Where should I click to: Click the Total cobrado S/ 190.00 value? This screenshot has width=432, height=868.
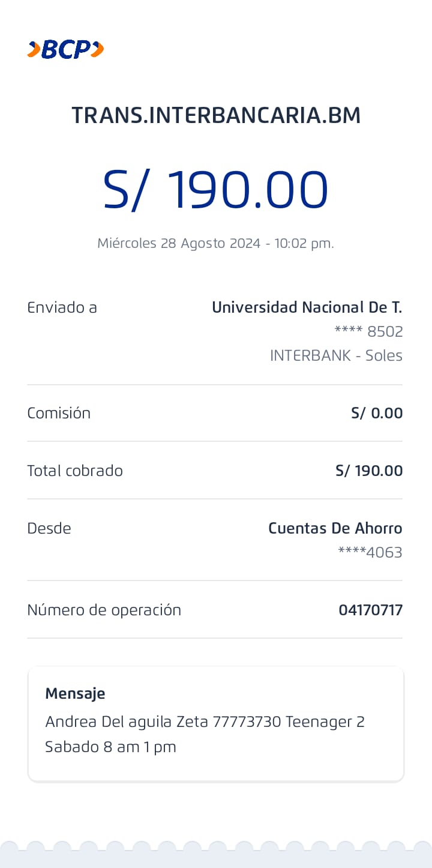(369, 471)
